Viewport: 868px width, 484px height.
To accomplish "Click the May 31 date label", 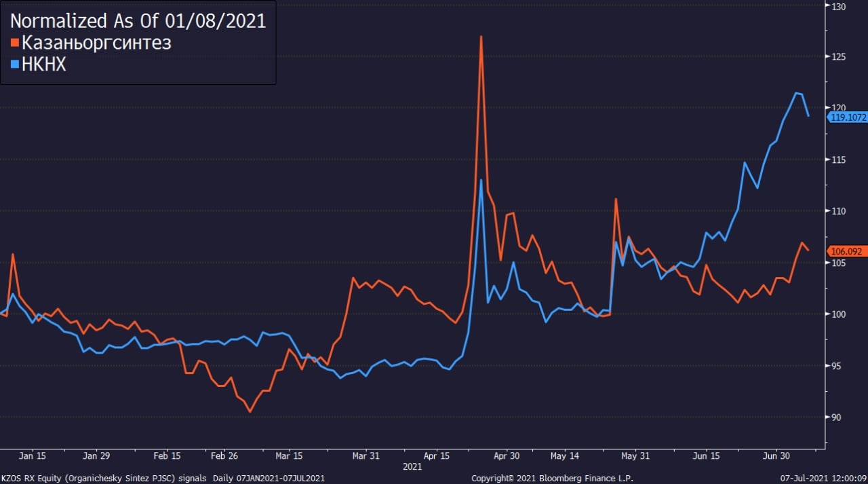I will coord(635,455).
